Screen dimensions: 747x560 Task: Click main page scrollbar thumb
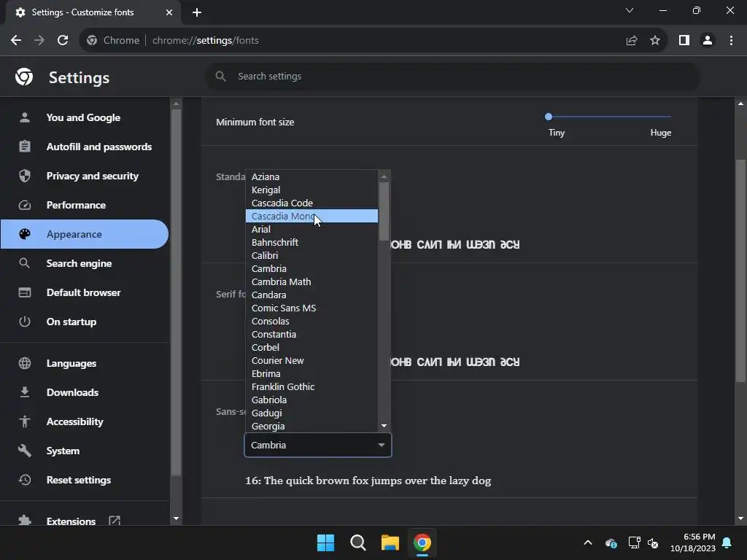(x=740, y=271)
